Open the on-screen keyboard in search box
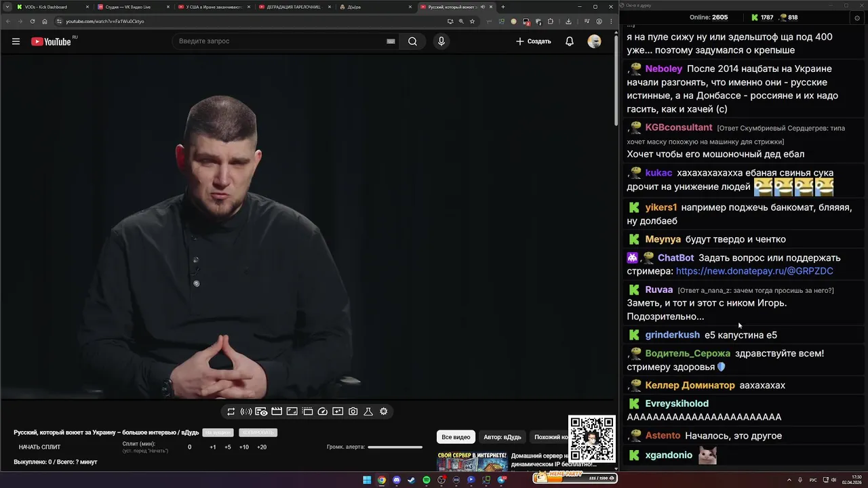 [391, 41]
